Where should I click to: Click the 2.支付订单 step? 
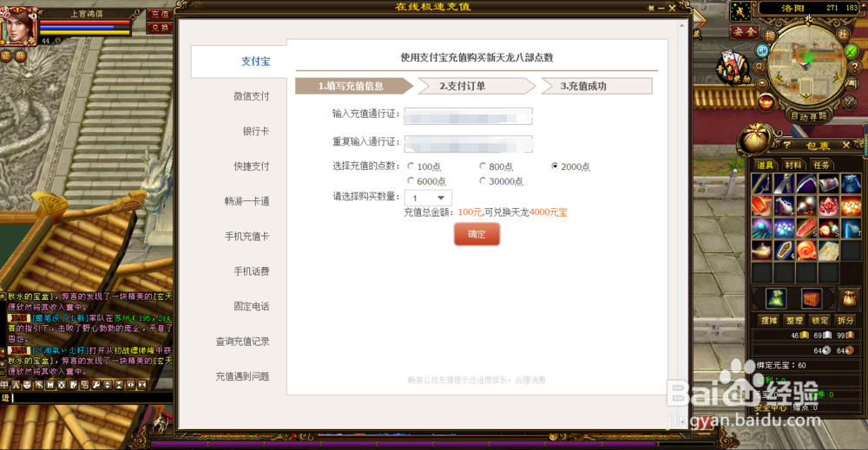point(476,86)
